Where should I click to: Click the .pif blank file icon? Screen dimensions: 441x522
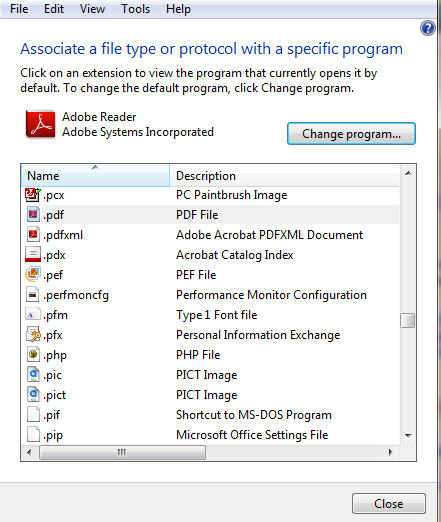(33, 415)
